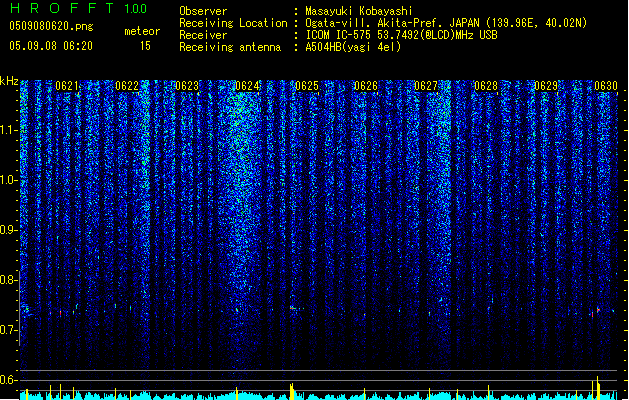
Task: Click the 0630 time marker
Action: click(606, 86)
